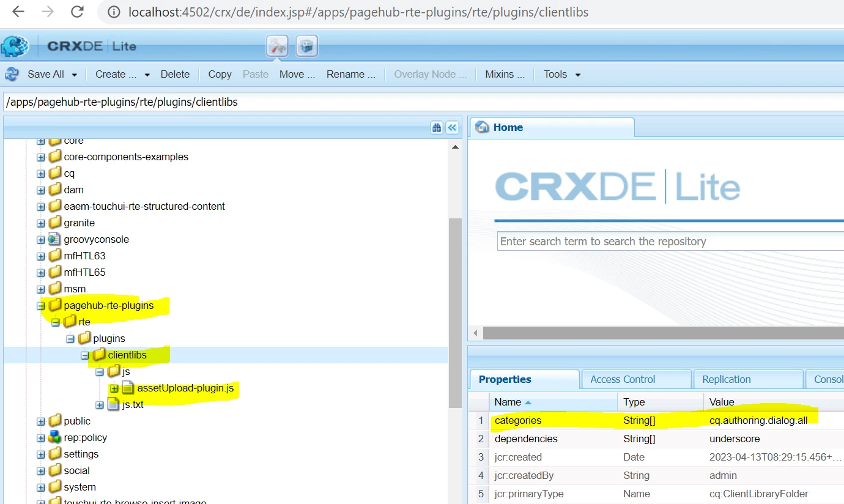Click the refresh icon left of Save All
The height and width of the screenshot is (504, 844).
(x=12, y=74)
